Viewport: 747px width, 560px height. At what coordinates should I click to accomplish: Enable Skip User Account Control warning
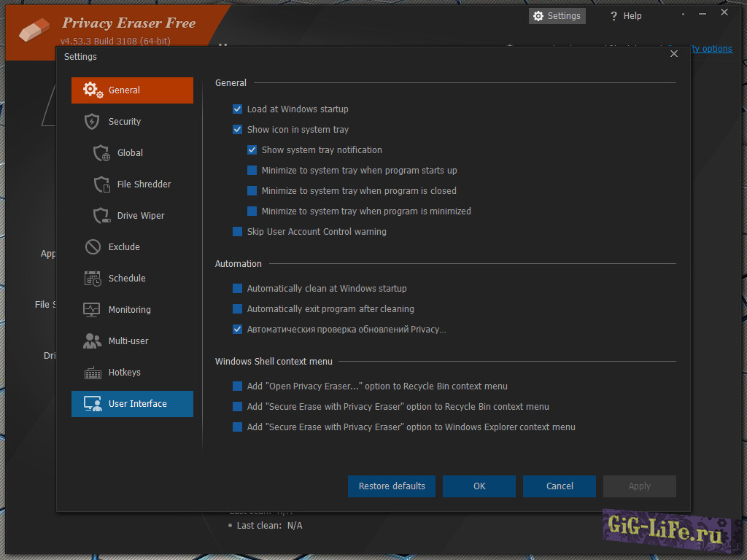[237, 232]
